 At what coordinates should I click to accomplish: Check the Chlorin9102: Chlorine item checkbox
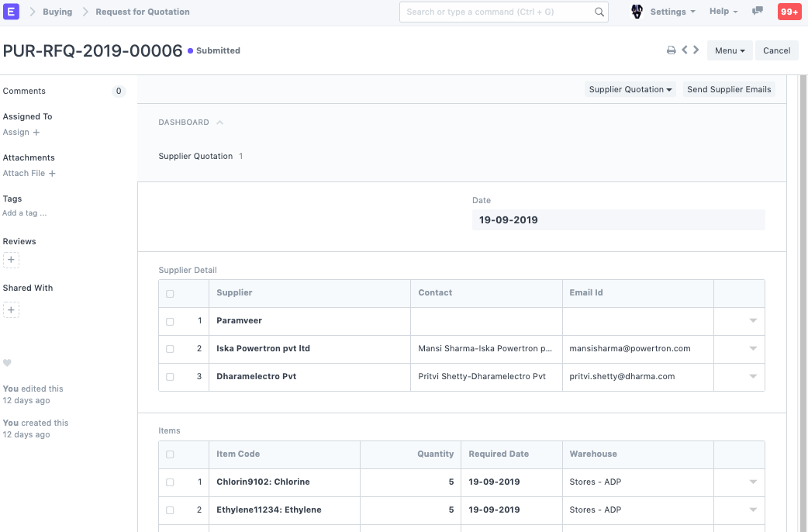click(170, 482)
